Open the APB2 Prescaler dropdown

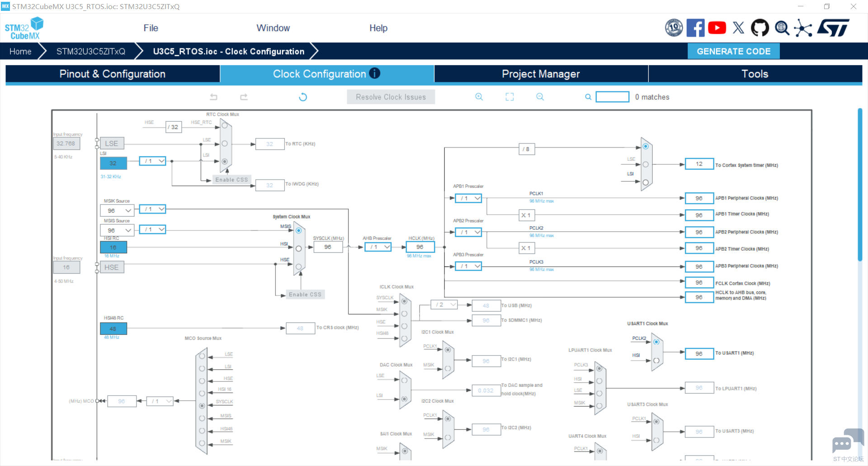pyautogui.click(x=468, y=232)
